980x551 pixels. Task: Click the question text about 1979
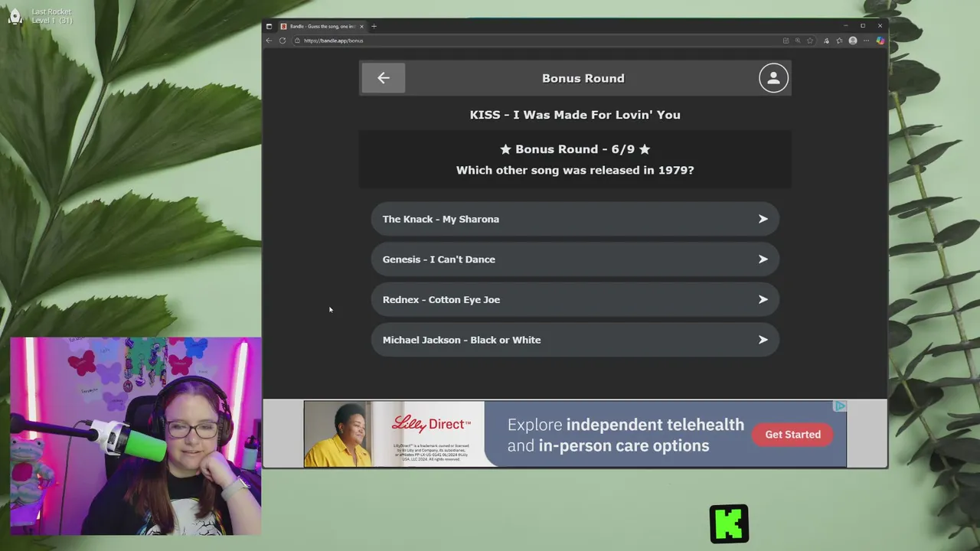click(x=575, y=170)
